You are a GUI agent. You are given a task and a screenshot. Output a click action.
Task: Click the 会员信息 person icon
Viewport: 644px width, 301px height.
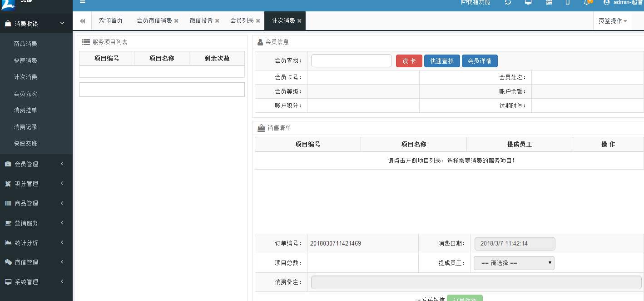coord(260,42)
